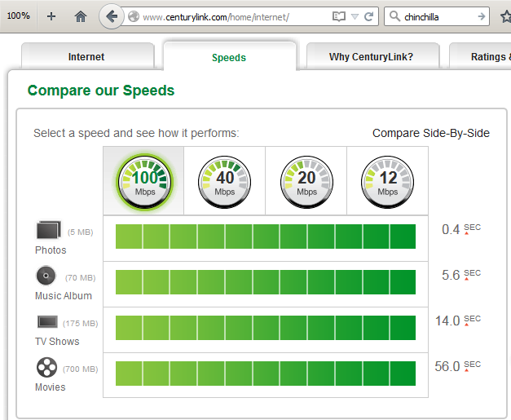Screen dimensions: 511x420
Task: Click the 56.0 SEC movies time value
Action: 458,366
